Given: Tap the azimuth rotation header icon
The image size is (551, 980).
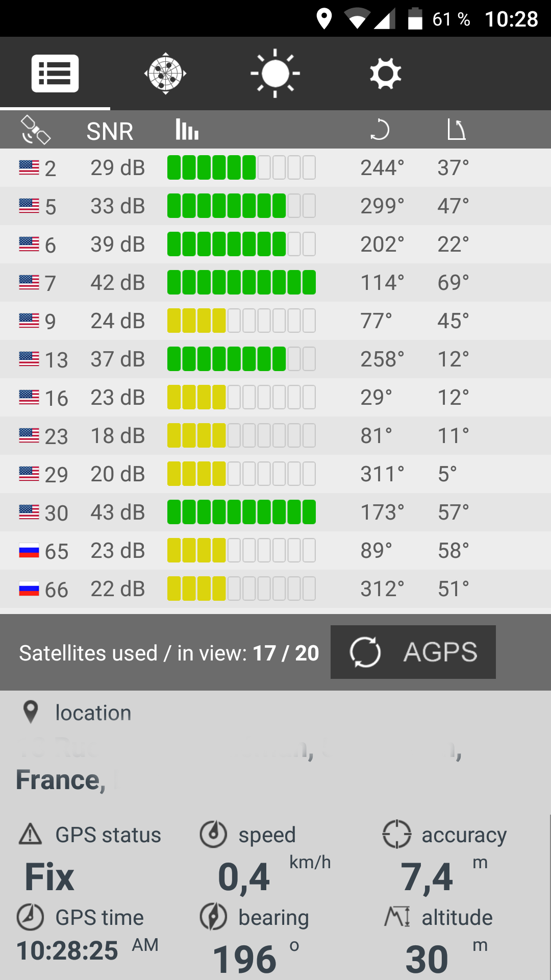Looking at the screenshot, I should [380, 130].
